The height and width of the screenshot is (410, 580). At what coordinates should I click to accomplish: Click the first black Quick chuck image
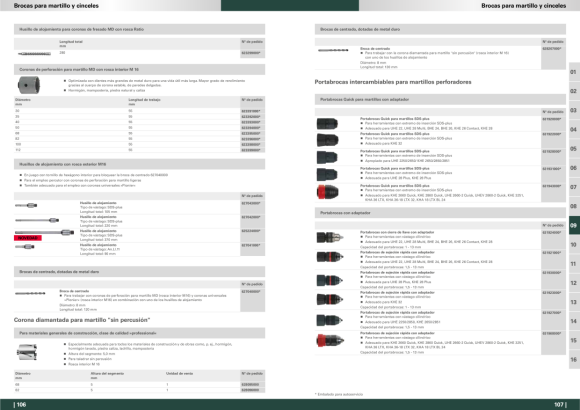327,123
